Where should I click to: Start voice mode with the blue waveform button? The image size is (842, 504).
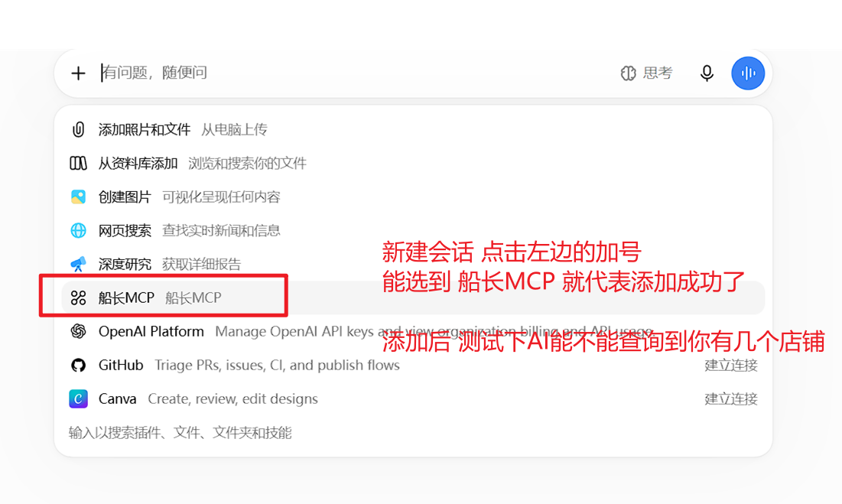[x=748, y=73]
